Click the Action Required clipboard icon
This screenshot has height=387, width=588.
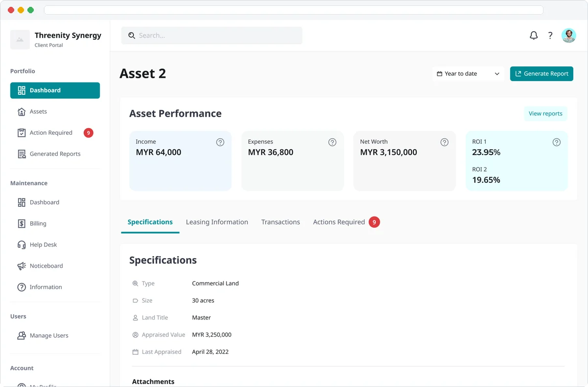point(22,133)
